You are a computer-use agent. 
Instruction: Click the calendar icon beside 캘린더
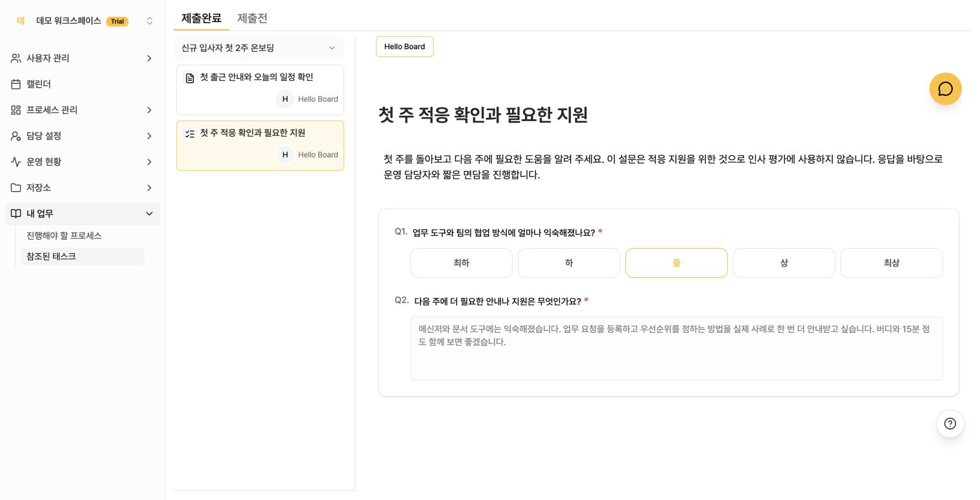[16, 84]
